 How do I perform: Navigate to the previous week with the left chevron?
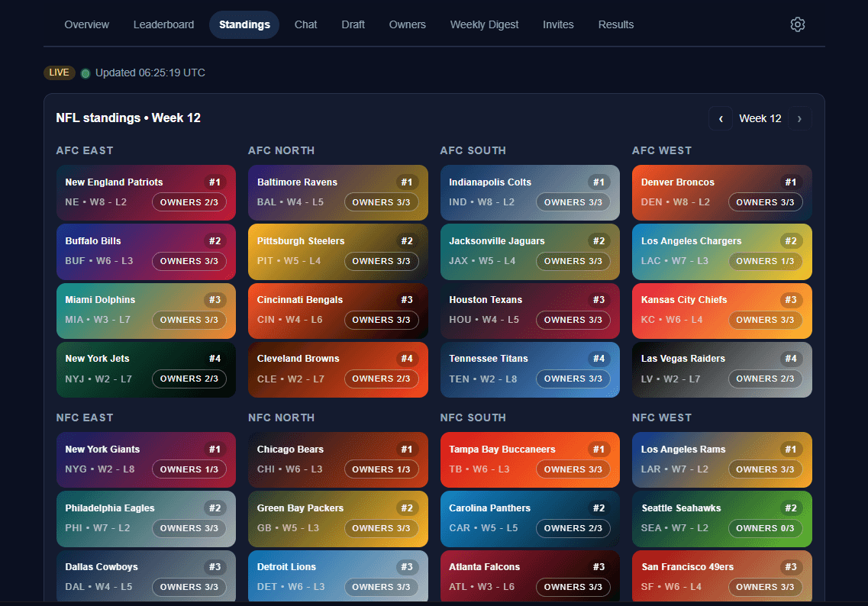pyautogui.click(x=721, y=118)
